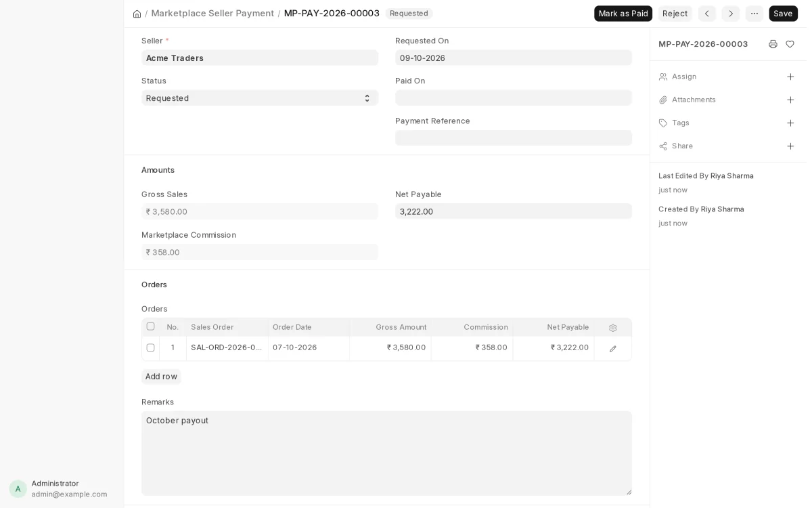Viewport: 812px width, 508px height.
Task: Click the empty Paid On field
Action: [514, 98]
